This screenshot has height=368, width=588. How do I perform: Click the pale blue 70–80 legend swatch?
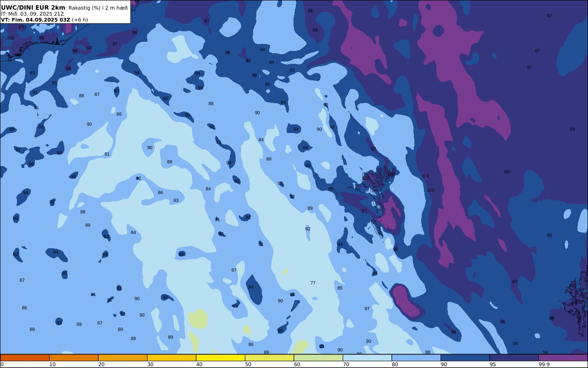[367, 357]
